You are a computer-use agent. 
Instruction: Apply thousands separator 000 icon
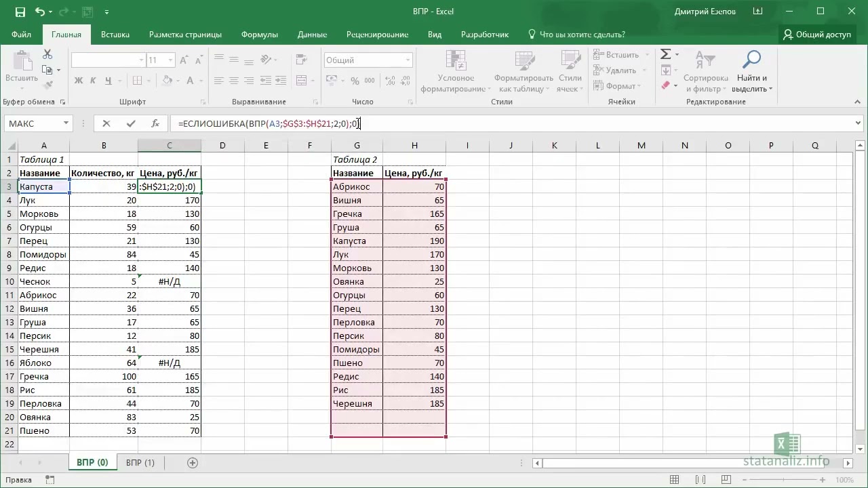pyautogui.click(x=370, y=81)
